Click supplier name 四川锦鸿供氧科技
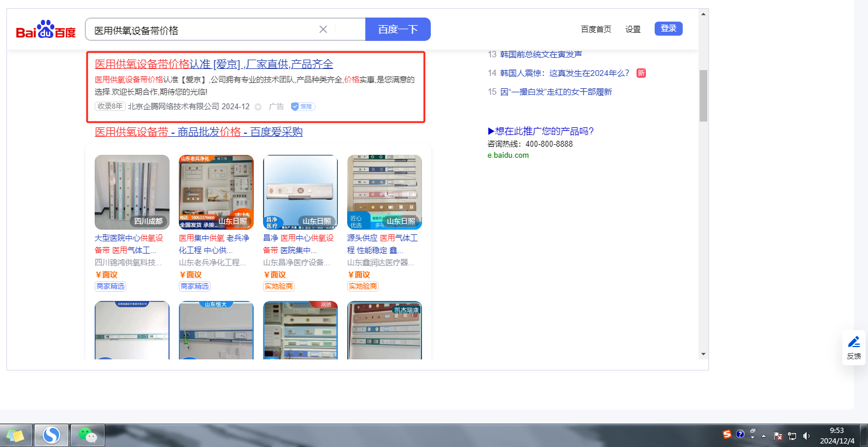Image resolution: width=868 pixels, height=447 pixels. (x=129, y=263)
